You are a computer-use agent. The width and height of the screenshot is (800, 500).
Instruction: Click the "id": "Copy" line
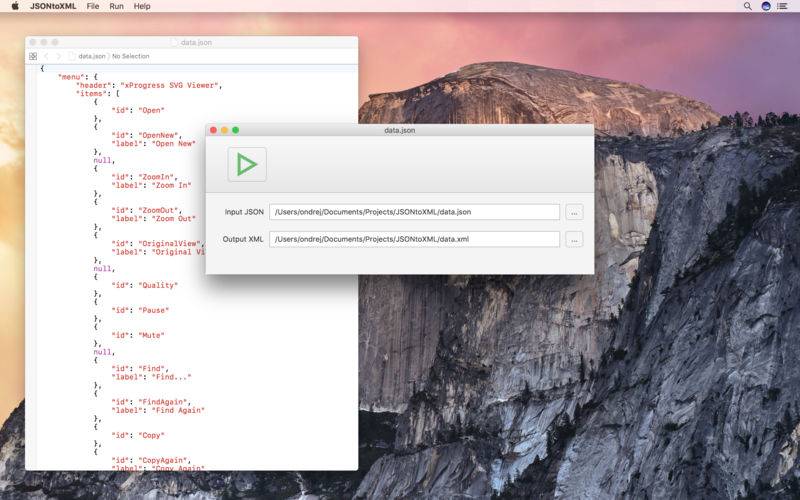(x=138, y=435)
